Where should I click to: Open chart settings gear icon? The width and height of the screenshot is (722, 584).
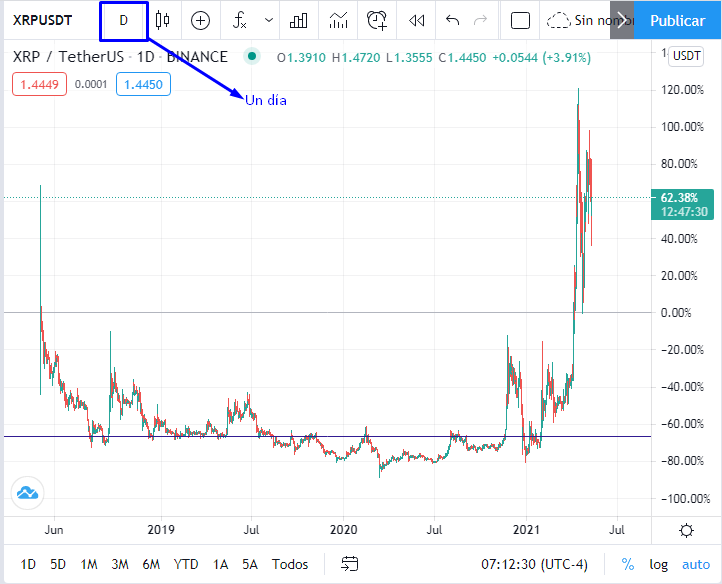point(686,531)
